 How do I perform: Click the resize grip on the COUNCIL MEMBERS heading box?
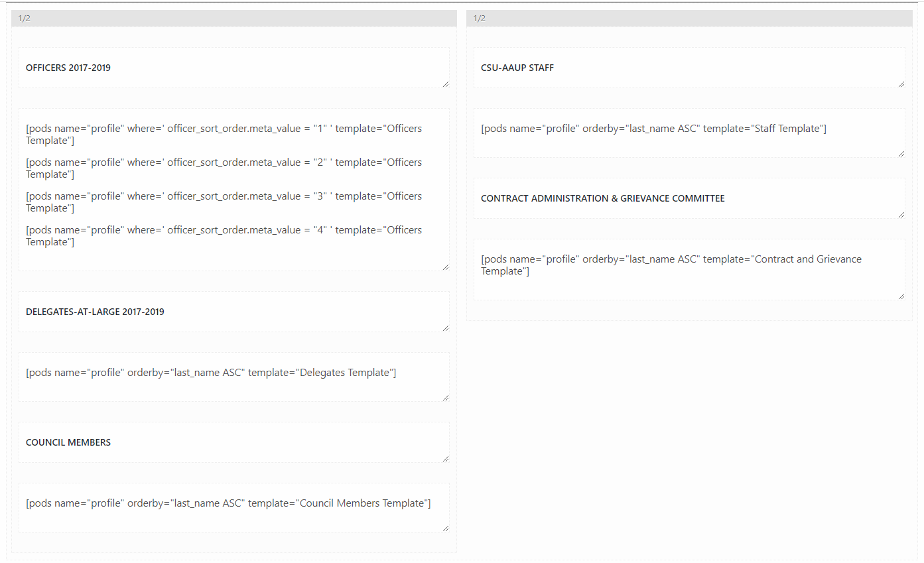point(446,458)
